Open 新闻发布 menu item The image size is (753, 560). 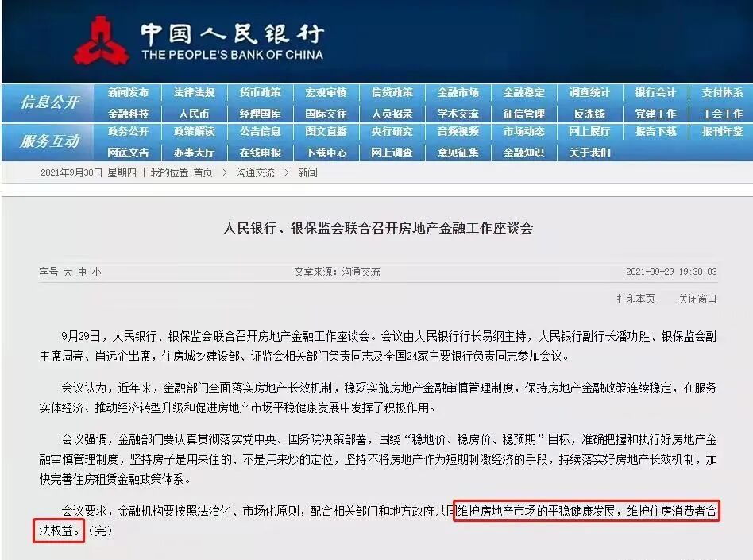(128, 92)
